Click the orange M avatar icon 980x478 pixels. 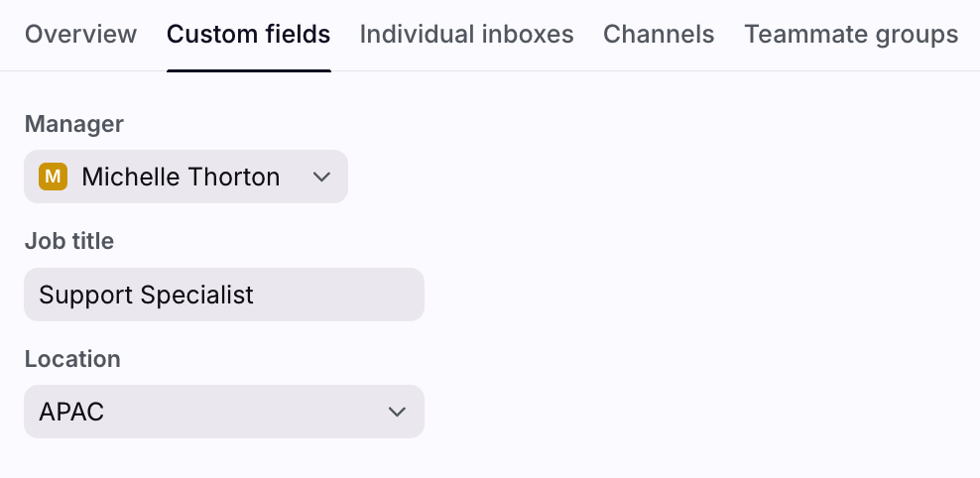[53, 178]
